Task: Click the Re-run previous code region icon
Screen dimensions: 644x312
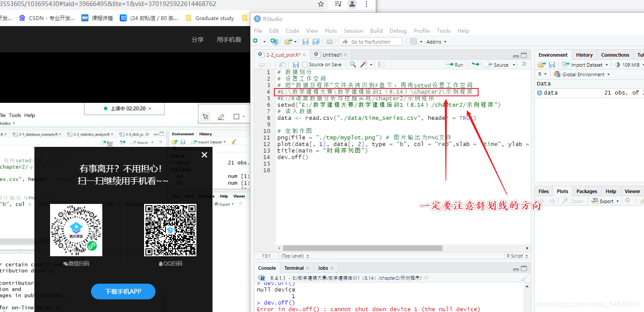Action: (x=475, y=64)
